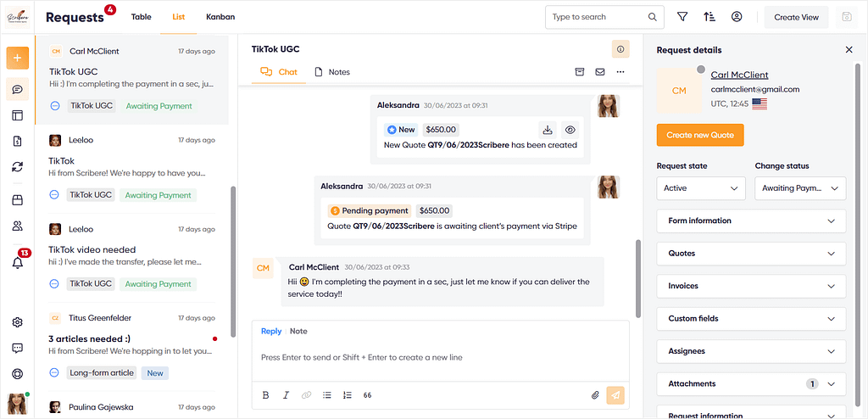Open the layout panel sidebar icon
This screenshot has width=868, height=419.
coord(17,115)
